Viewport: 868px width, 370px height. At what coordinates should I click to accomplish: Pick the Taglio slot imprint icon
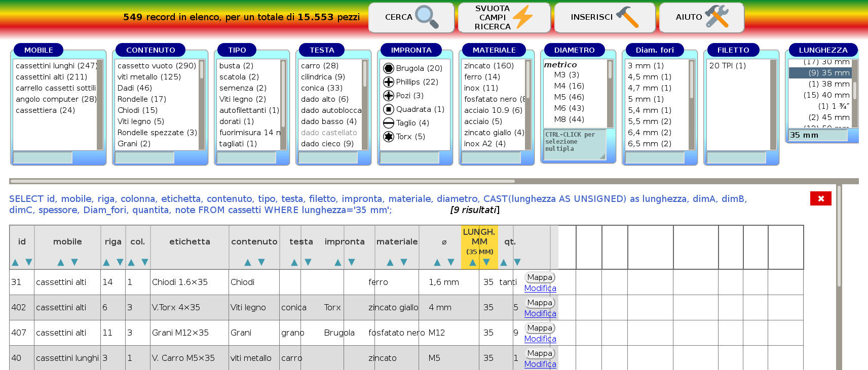(389, 123)
